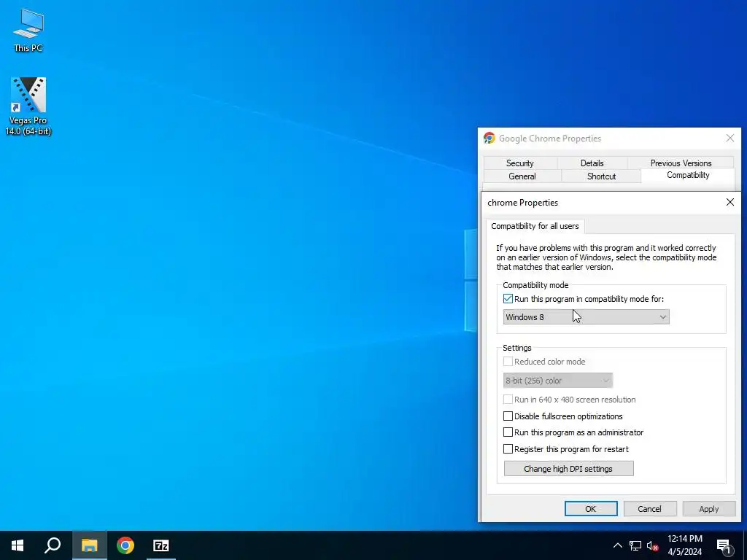Viewport: 747px width, 560px height.
Task: Toggle Reduced color mode checkbox
Action: [508, 362]
